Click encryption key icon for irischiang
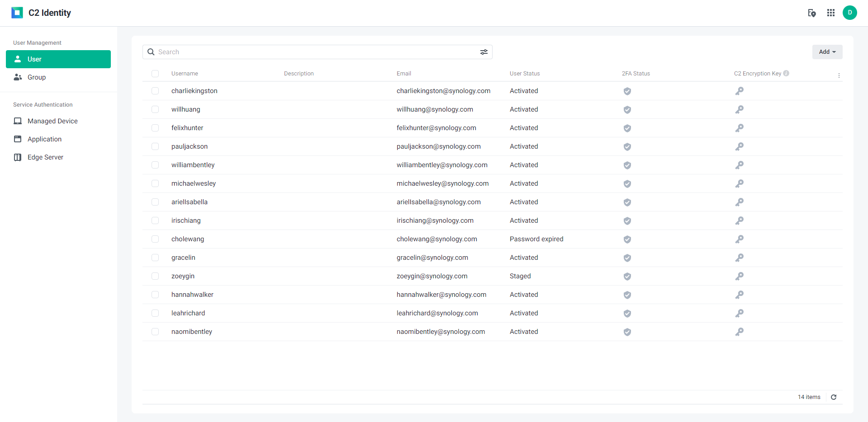Viewport: 868px width, 422px height. click(x=740, y=221)
